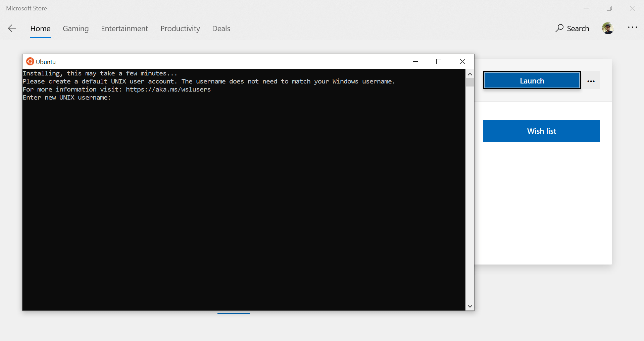Minimize the Ubuntu terminal window
Viewport: 644px width, 341px height.
coord(415,61)
